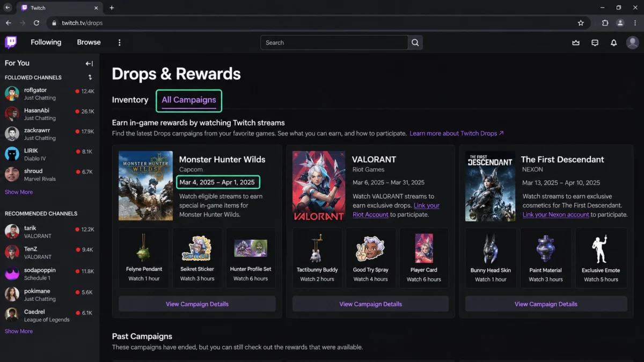The image size is (644, 362).
Task: Open Caedrel's channel avatar
Action: [12, 315]
